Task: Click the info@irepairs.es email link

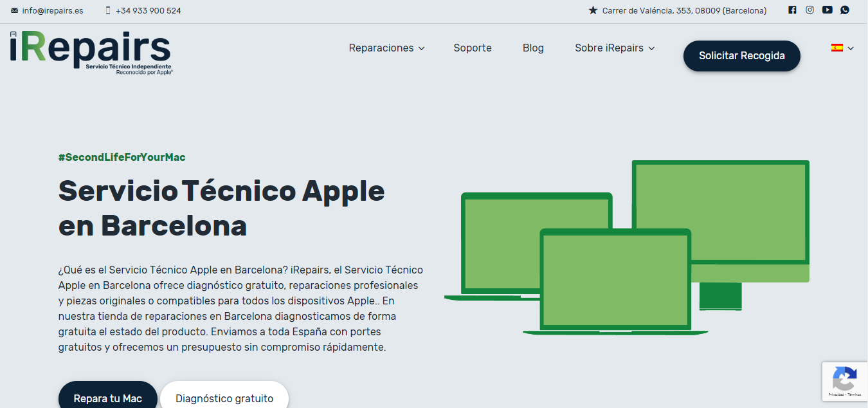Action: [x=53, y=10]
